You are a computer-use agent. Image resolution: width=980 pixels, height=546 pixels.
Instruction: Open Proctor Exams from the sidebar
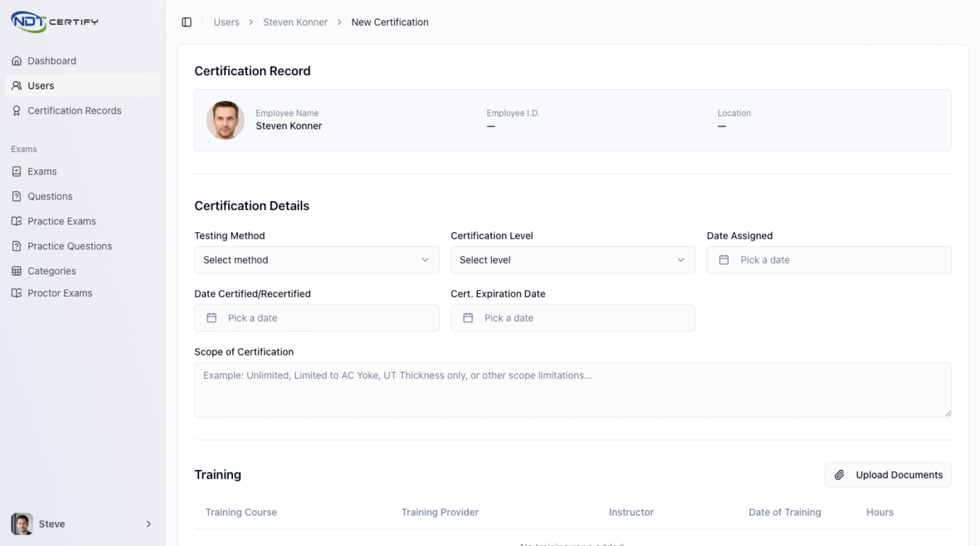point(83,293)
